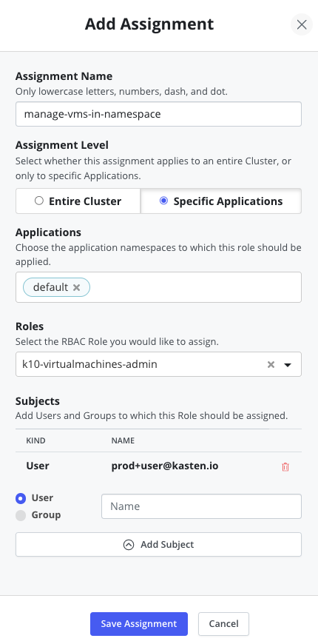Open the Roles dropdown arrow
The height and width of the screenshot is (644, 318).
tap(288, 364)
